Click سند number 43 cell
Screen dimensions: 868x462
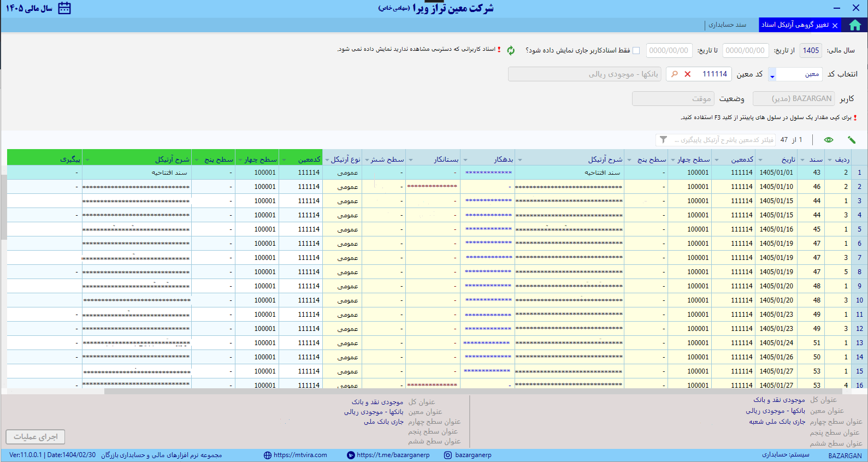click(x=811, y=173)
